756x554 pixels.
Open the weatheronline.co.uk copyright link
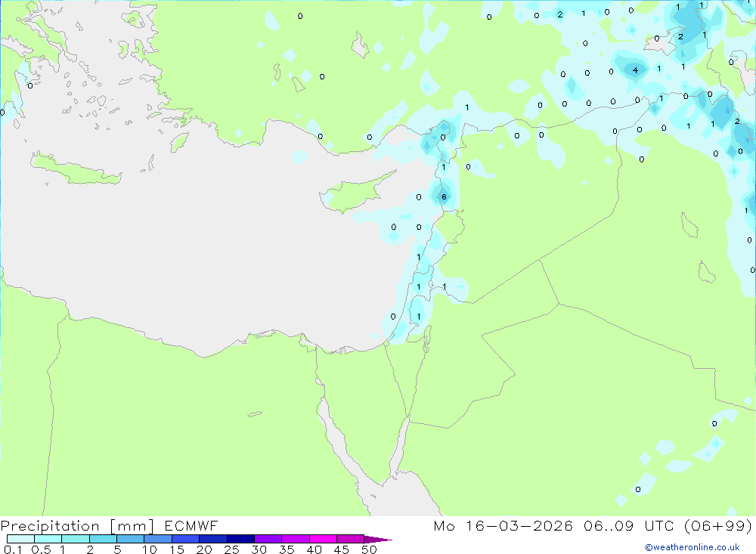click(x=692, y=547)
